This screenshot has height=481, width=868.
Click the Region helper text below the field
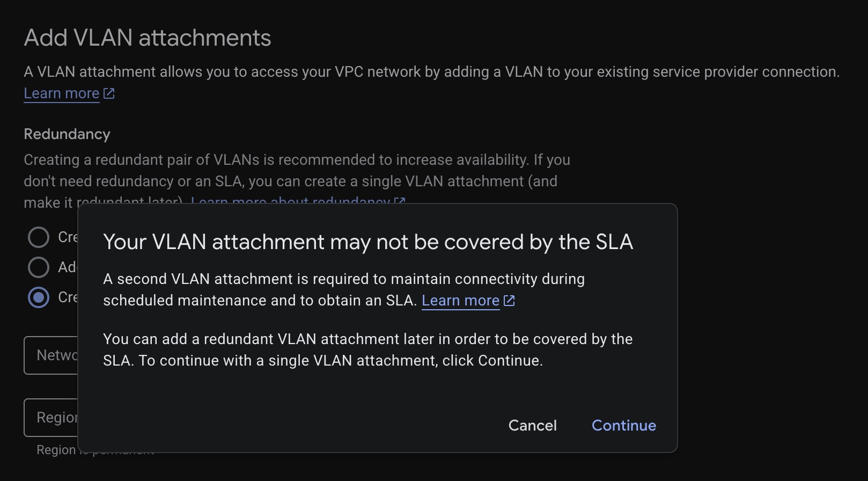(x=56, y=450)
